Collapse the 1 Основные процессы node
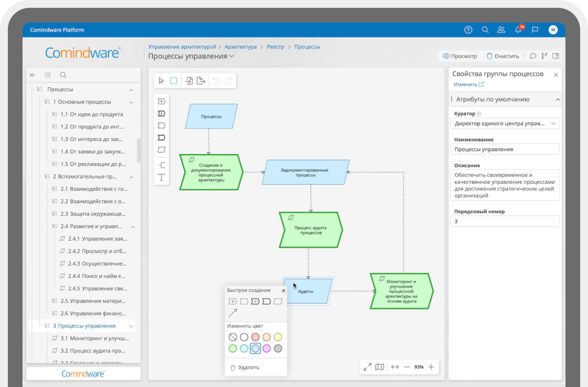 [131, 102]
